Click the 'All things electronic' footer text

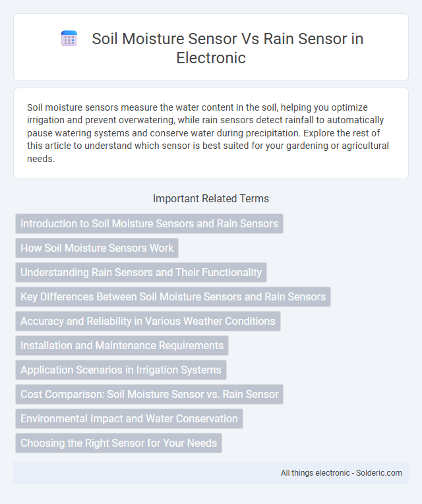pyautogui.click(x=315, y=473)
